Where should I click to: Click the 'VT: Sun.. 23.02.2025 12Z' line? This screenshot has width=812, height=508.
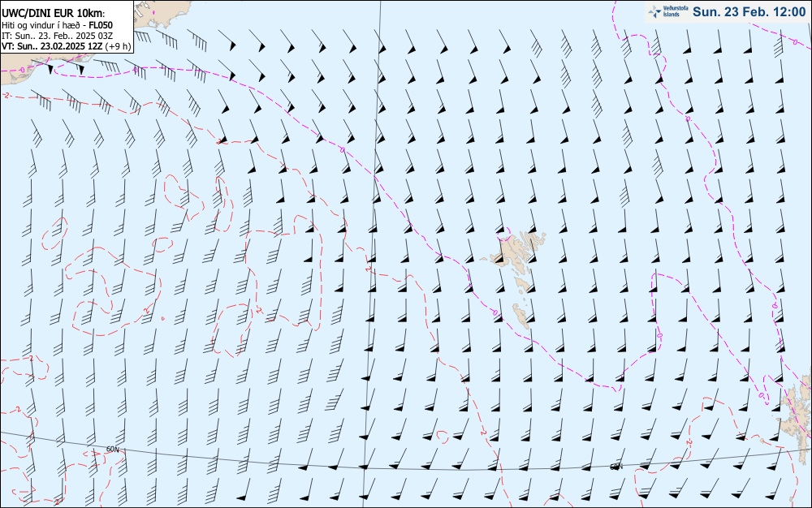(52, 46)
